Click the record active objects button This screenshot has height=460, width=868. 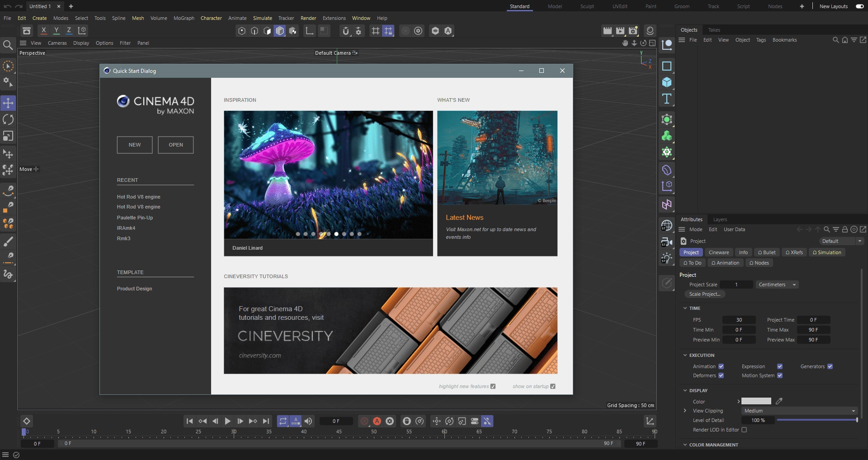[364, 421]
